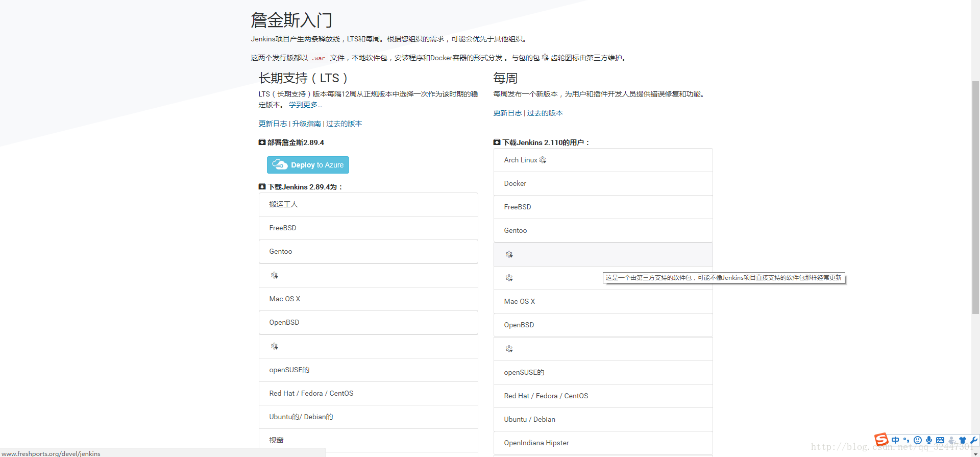Toggle Sogou punctuation mode icon
The height and width of the screenshot is (457, 980).
(x=906, y=440)
